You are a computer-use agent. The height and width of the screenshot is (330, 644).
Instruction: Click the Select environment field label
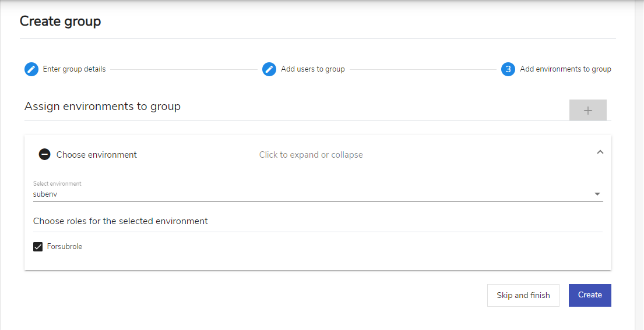pos(57,184)
